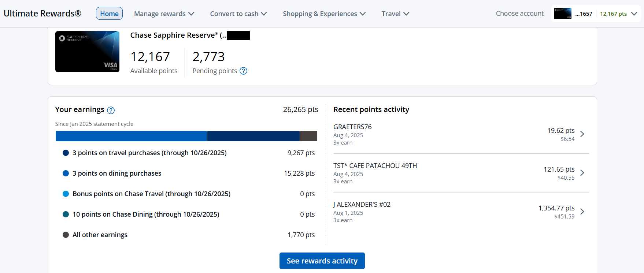The image size is (644, 273).
Task: Expand the account selector chevron
Action: [634, 14]
